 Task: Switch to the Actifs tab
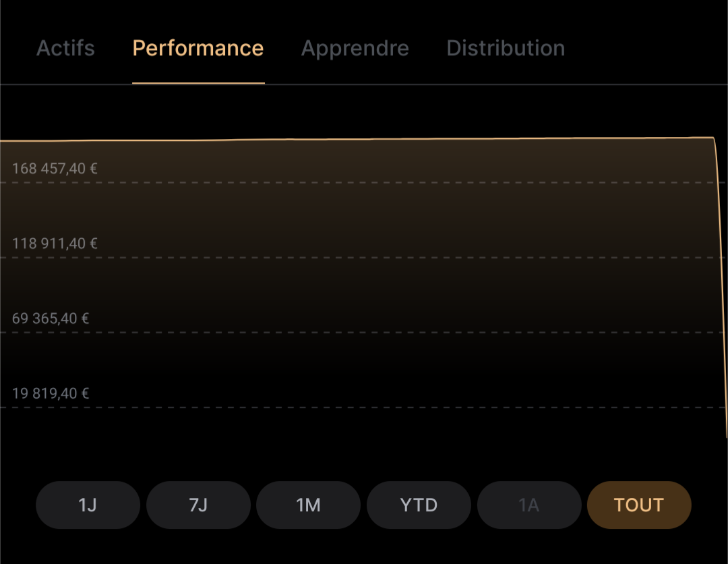click(x=65, y=49)
